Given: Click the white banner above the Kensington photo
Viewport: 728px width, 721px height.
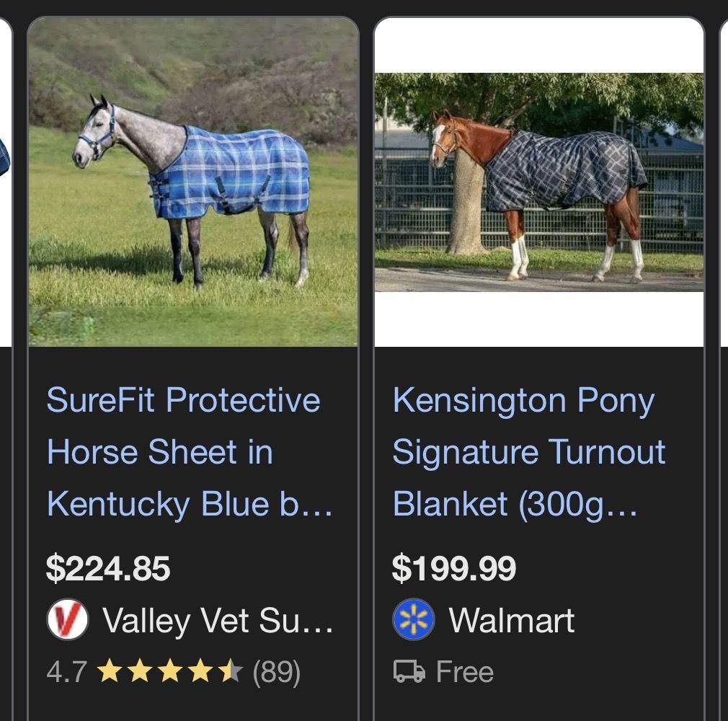Looking at the screenshot, I should pos(539,45).
